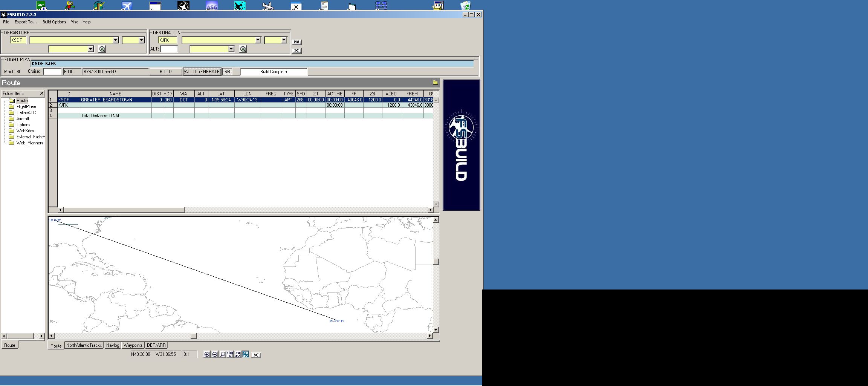Click the KSDF departure ICAO field
This screenshot has height=386, width=868.
point(18,40)
